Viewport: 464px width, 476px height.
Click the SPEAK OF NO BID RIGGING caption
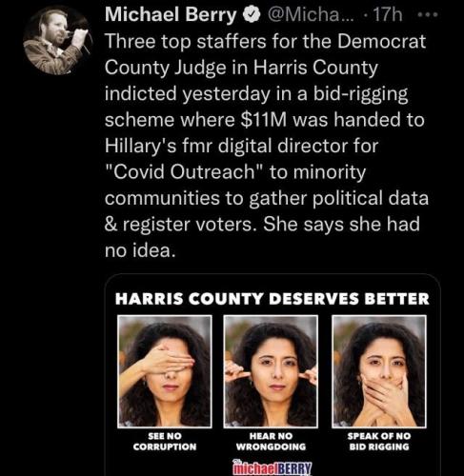tap(379, 442)
